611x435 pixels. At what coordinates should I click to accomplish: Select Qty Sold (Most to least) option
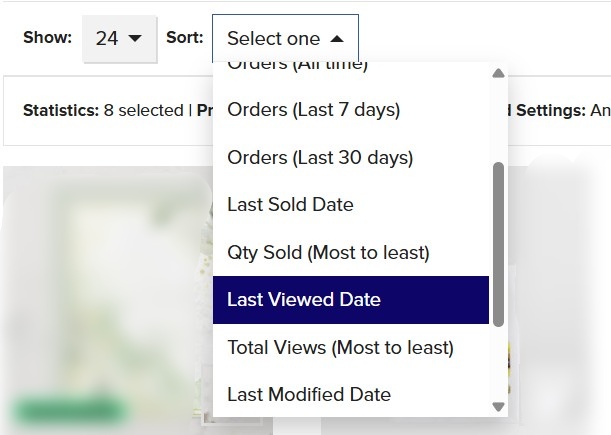coord(351,253)
